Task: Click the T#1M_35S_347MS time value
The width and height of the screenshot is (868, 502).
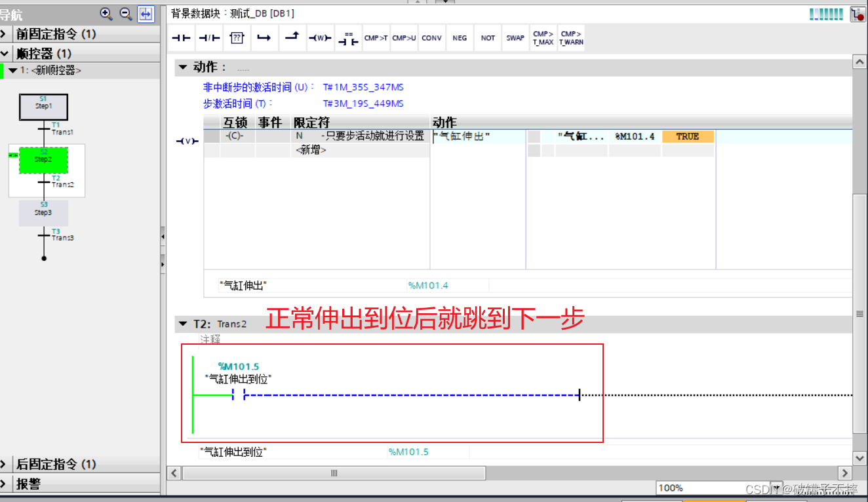Action: [x=363, y=87]
